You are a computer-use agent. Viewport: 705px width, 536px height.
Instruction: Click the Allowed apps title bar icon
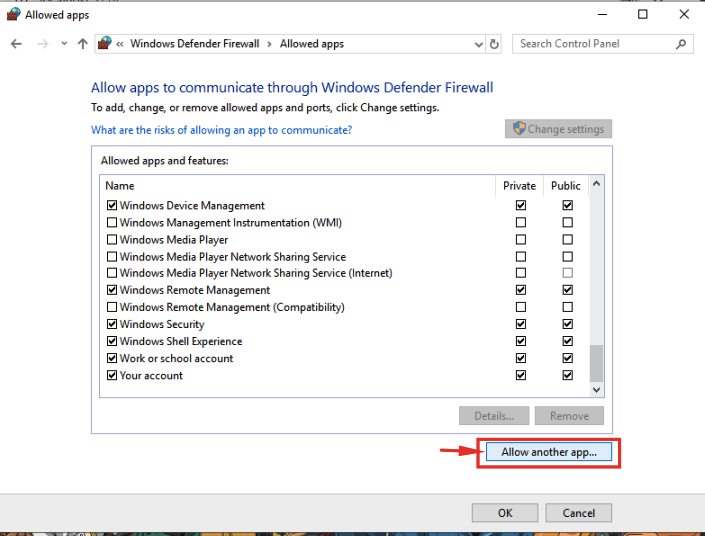(13, 14)
